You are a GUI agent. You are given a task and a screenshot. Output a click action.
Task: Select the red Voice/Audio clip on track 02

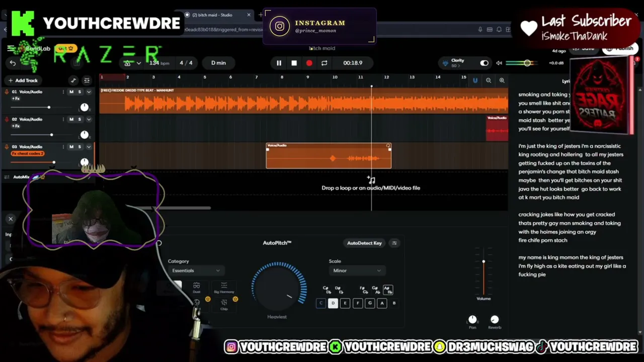[497, 128]
